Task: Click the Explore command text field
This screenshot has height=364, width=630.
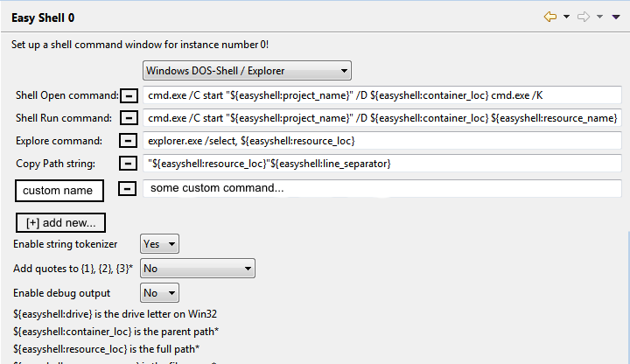Action: tap(382, 141)
